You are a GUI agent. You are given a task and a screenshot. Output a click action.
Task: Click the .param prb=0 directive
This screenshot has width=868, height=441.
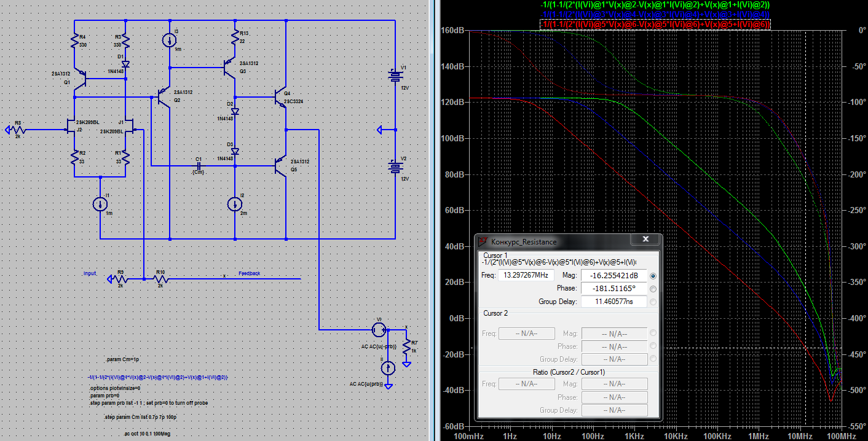(x=104, y=396)
